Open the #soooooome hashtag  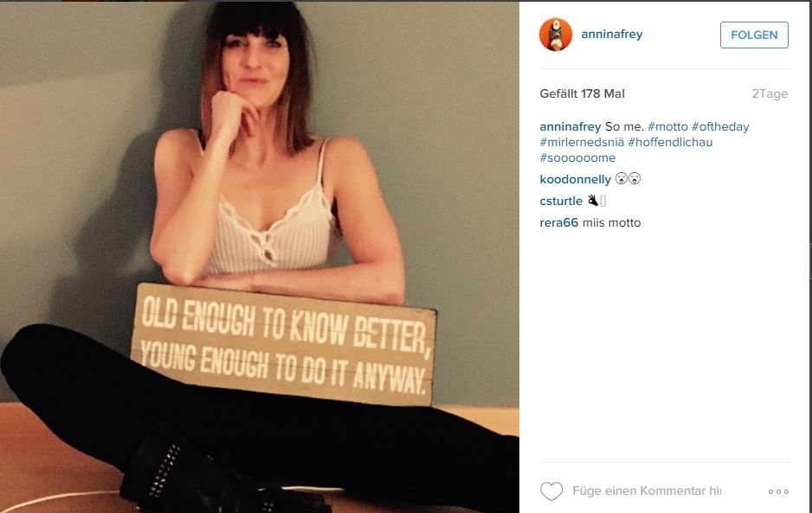[577, 157]
